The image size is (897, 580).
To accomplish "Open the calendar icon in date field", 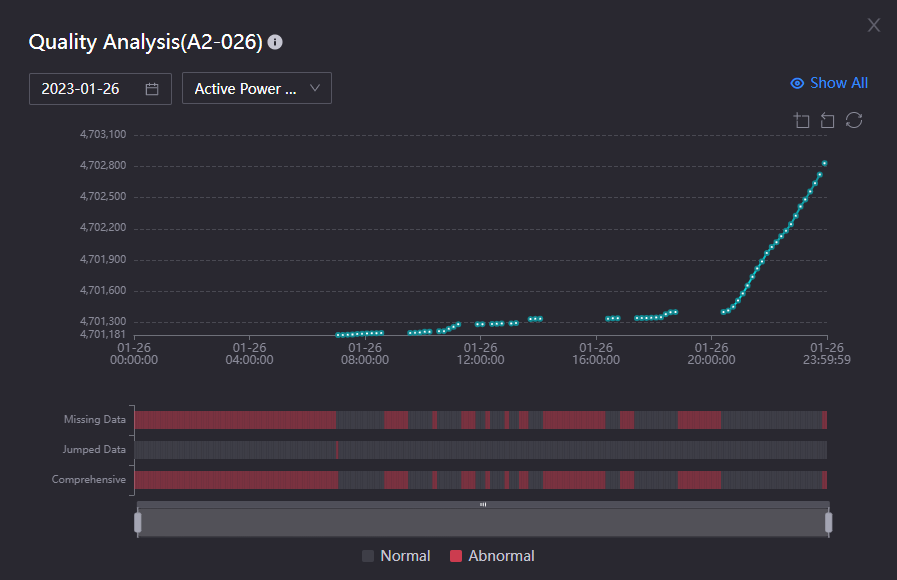I will click(152, 89).
